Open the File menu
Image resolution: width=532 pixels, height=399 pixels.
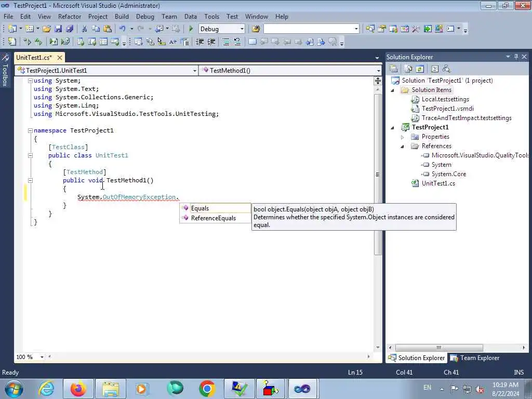point(8,17)
